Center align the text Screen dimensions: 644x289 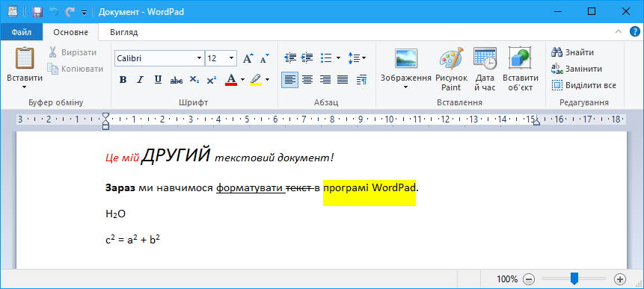pos(307,79)
